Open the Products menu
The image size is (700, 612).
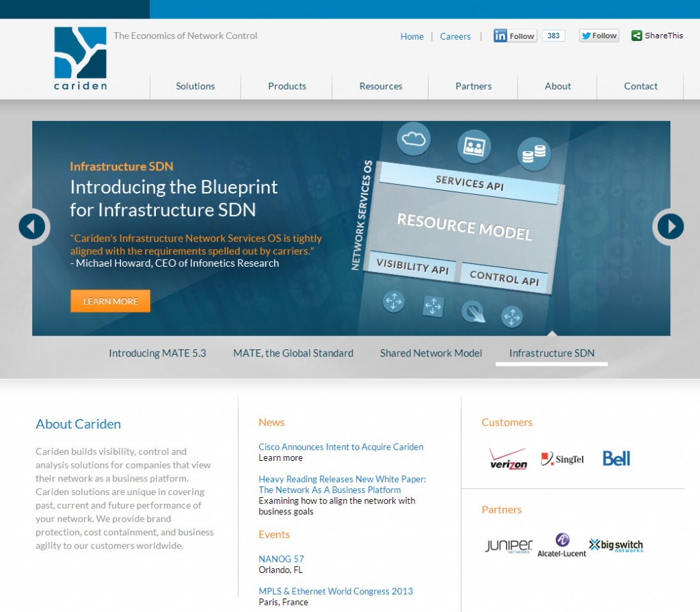tap(286, 86)
